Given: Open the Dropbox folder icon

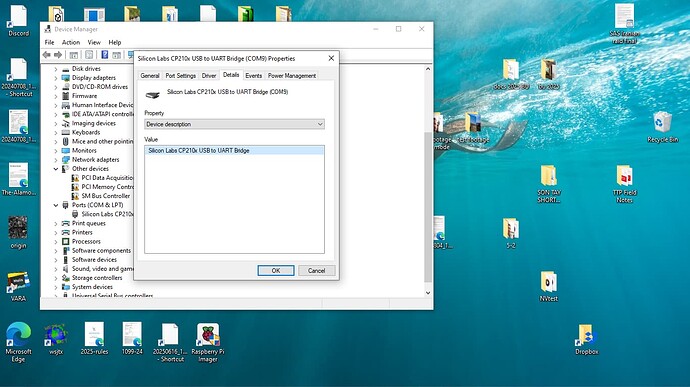Looking at the screenshot, I should (x=587, y=339).
